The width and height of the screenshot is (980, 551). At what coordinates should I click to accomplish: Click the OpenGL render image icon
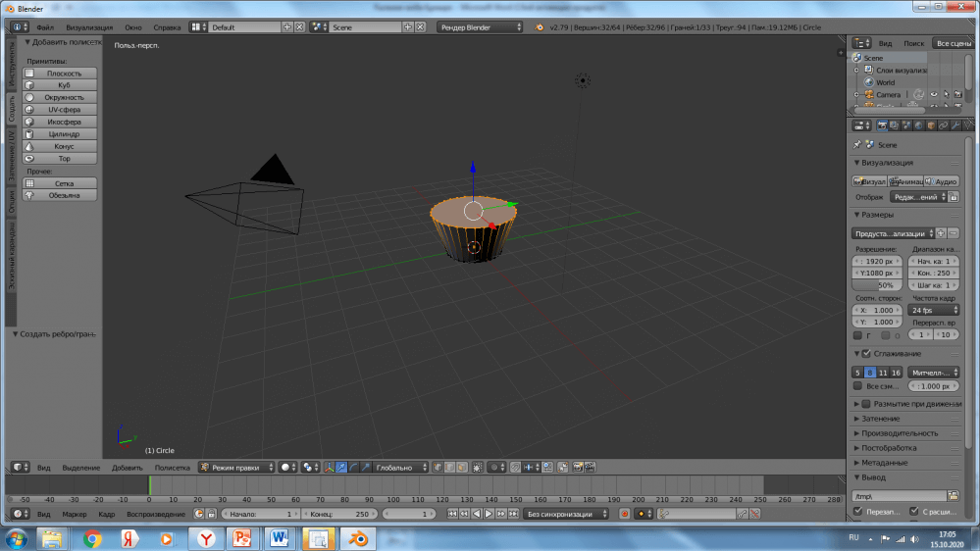[x=578, y=468]
